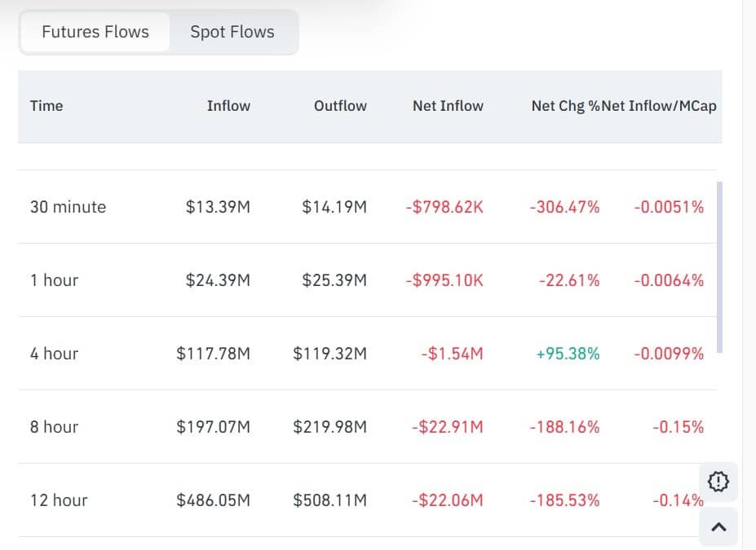Select the Futures Flows tab
The image size is (756, 550).
tap(95, 31)
